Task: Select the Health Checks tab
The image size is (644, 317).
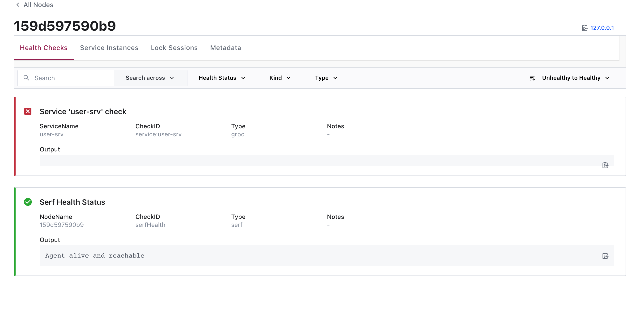Action: (43, 48)
